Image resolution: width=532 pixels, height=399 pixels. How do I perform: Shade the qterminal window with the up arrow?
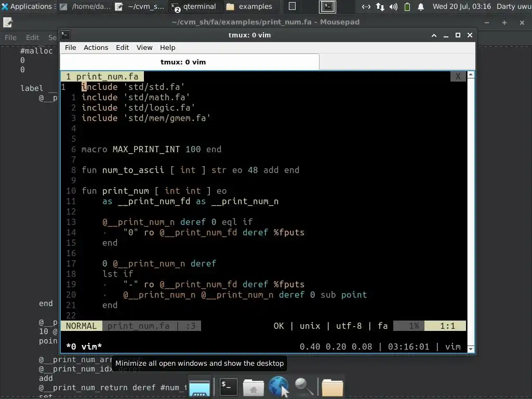[434, 35]
